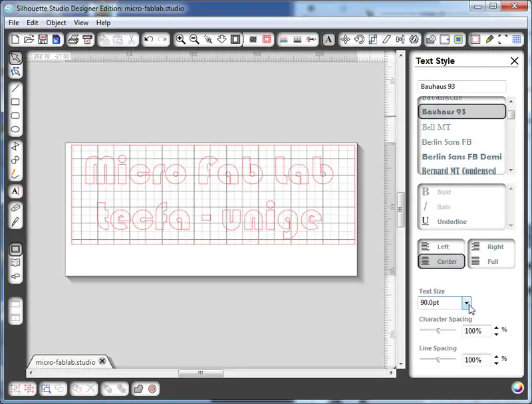Select the Text tool in left toolbar
Screen dimensions: 532x404
click(x=15, y=191)
